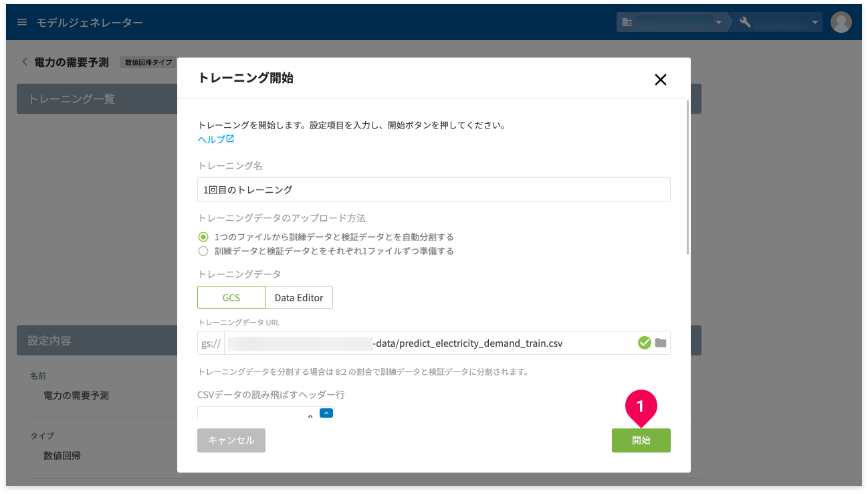The image size is (868, 494).
Task: Open the hamburger navigation menu
Action: coord(22,23)
